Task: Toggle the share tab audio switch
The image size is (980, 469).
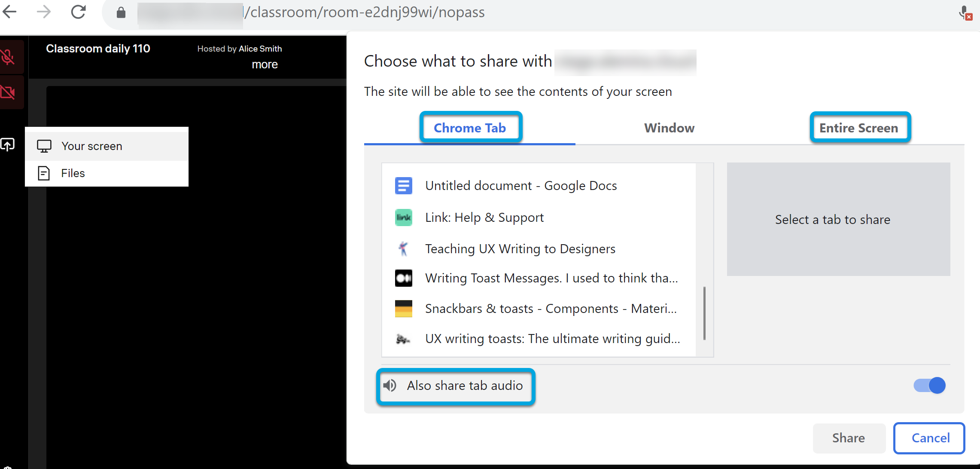Action: pos(929,385)
